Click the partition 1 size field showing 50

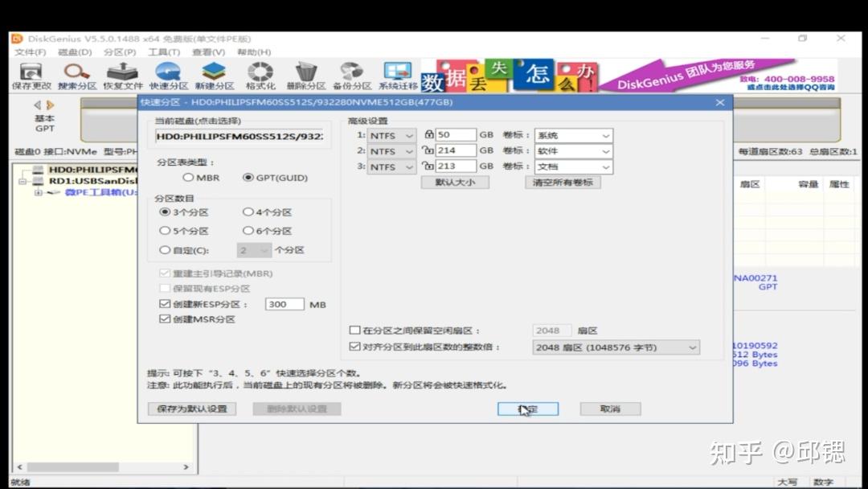pyautogui.click(x=456, y=134)
